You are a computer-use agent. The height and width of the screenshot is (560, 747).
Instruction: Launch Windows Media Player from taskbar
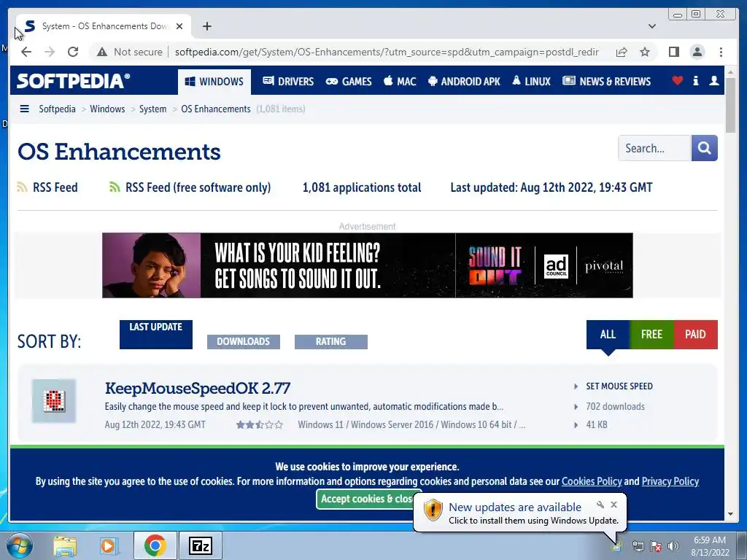click(108, 545)
